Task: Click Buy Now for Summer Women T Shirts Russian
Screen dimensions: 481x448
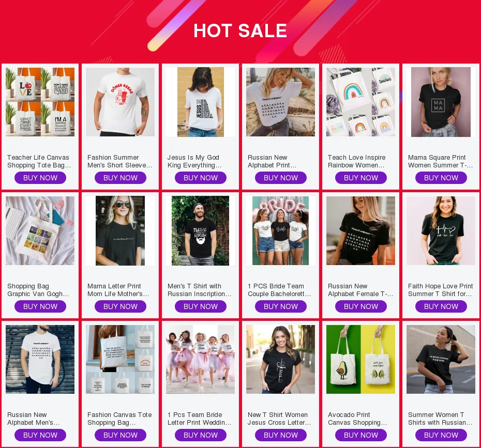Action: point(441,435)
